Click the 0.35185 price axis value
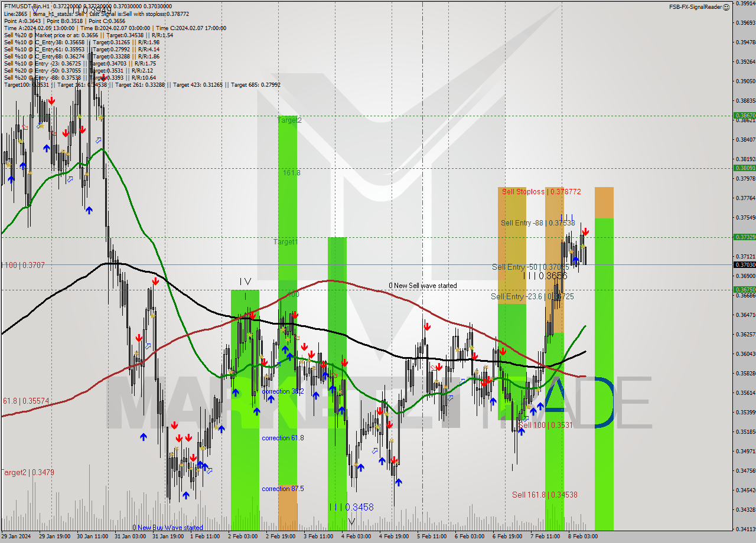The width and height of the screenshot is (756, 543). coord(745,431)
